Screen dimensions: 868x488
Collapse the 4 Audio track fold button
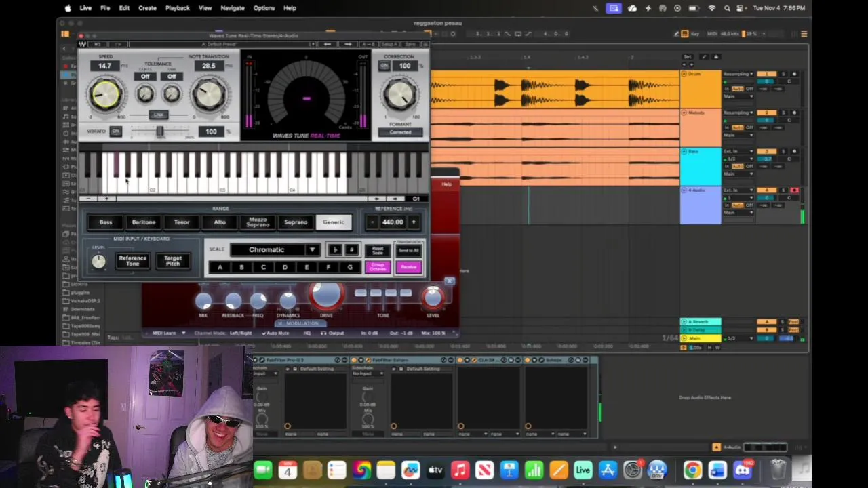[x=684, y=190]
